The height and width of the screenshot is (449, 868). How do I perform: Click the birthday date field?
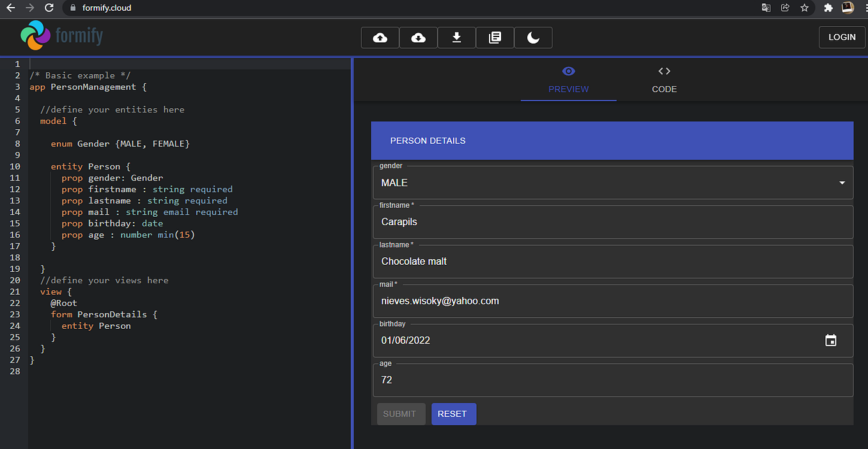[613, 340]
